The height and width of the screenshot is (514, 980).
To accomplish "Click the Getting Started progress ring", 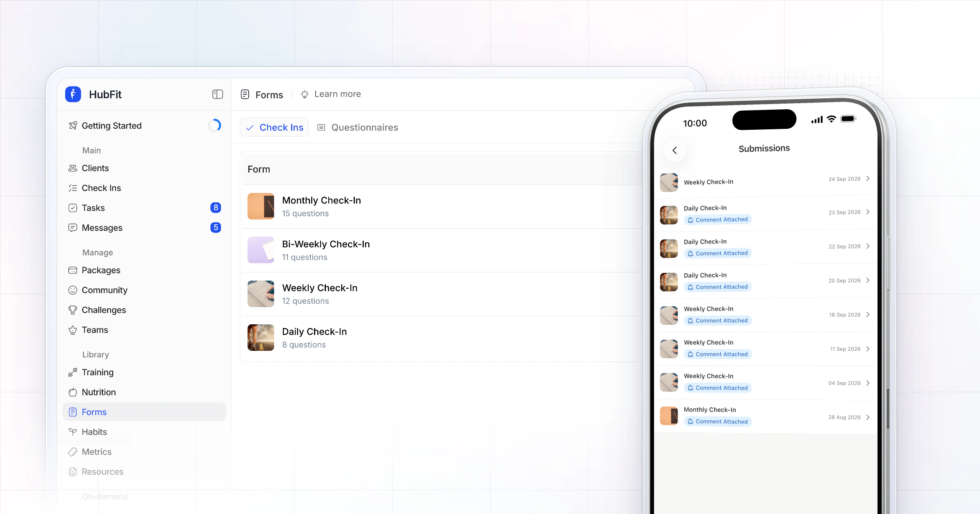I will point(214,125).
